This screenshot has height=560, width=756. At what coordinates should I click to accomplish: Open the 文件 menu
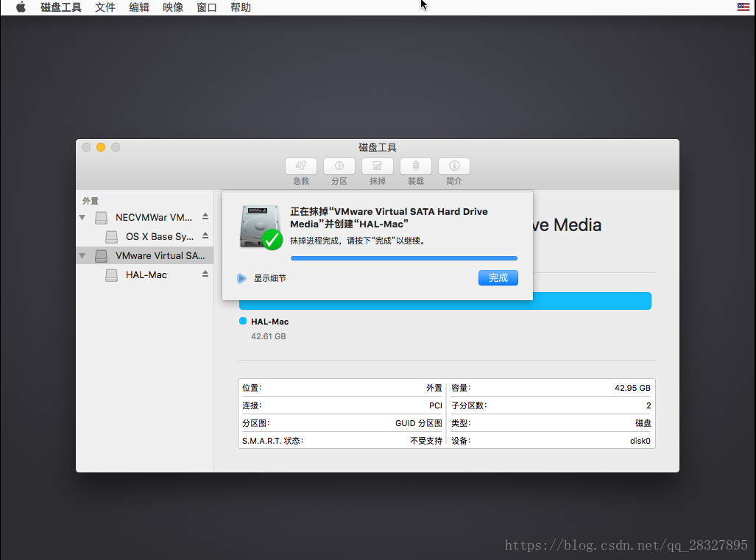click(x=105, y=7)
